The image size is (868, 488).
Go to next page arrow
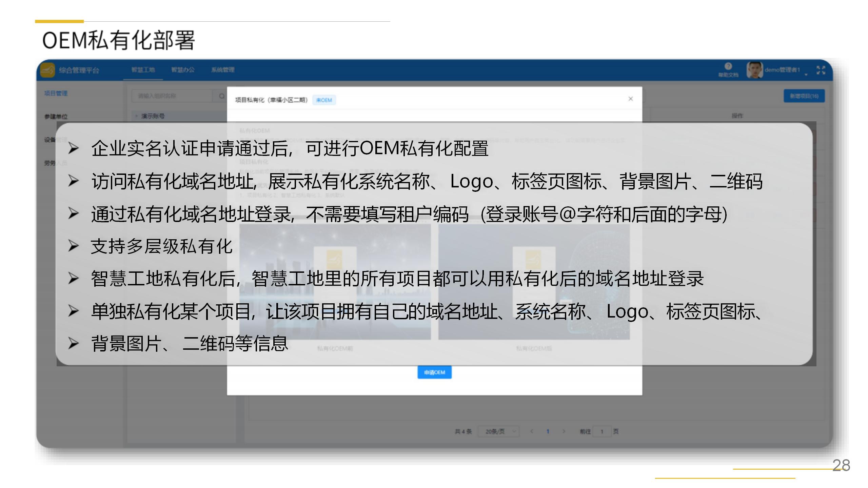tap(564, 431)
